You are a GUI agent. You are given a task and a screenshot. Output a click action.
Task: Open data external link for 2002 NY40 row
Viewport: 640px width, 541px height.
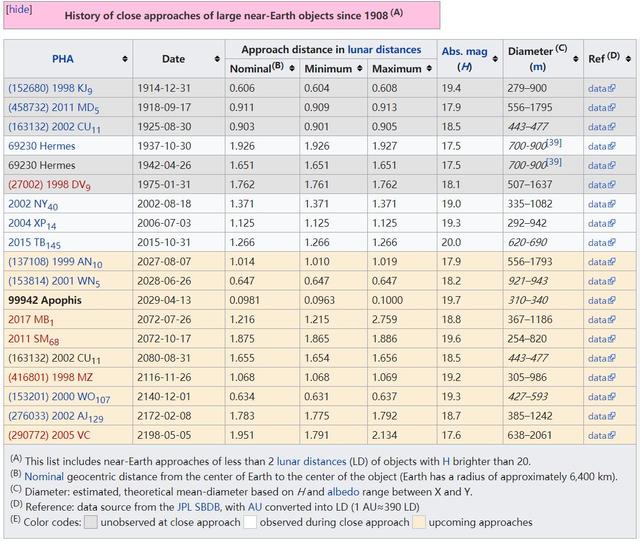[x=601, y=203]
